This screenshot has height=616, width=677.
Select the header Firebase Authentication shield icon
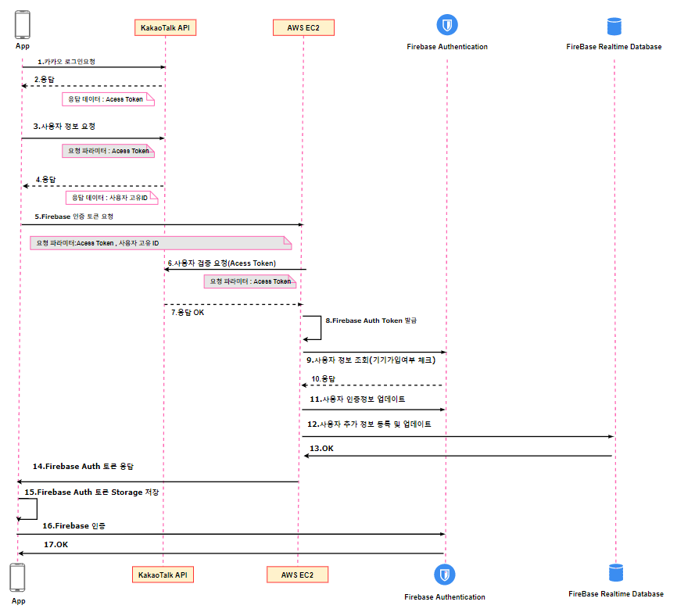447,24
